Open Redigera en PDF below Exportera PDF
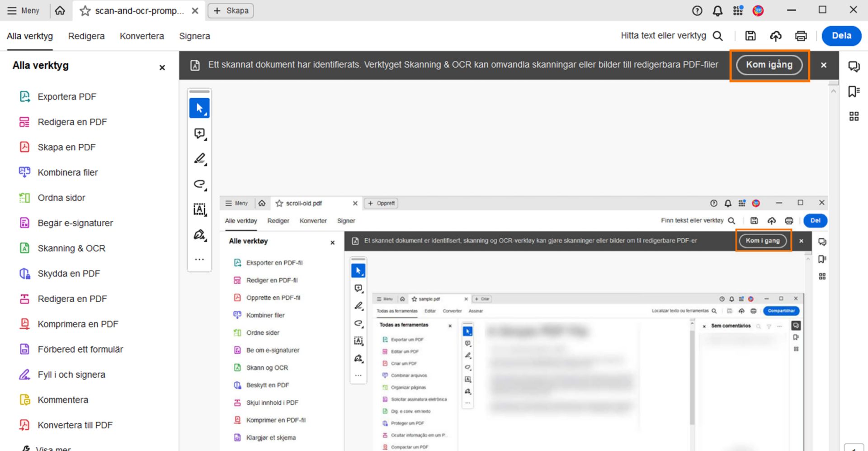This screenshot has height=451, width=868. [63, 122]
